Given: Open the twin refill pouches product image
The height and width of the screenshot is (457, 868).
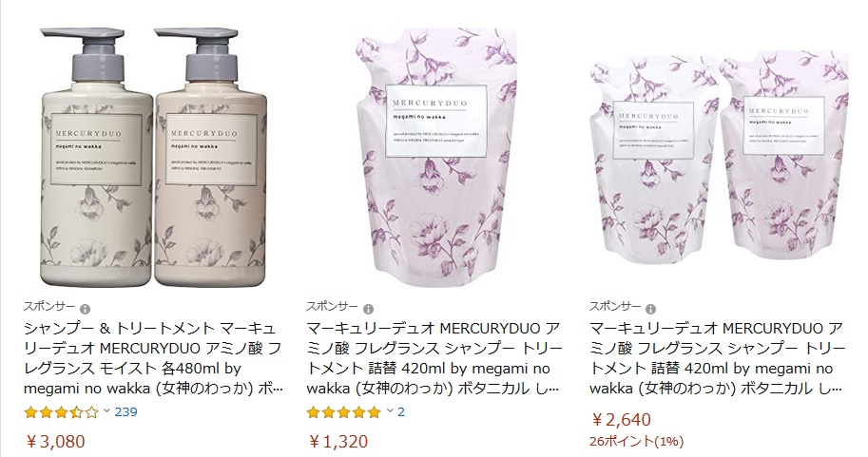Looking at the screenshot, I should pyautogui.click(x=719, y=158).
